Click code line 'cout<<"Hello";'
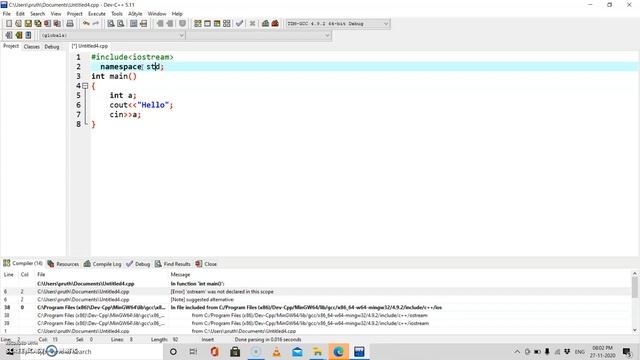This screenshot has height=360, width=640. [141, 105]
